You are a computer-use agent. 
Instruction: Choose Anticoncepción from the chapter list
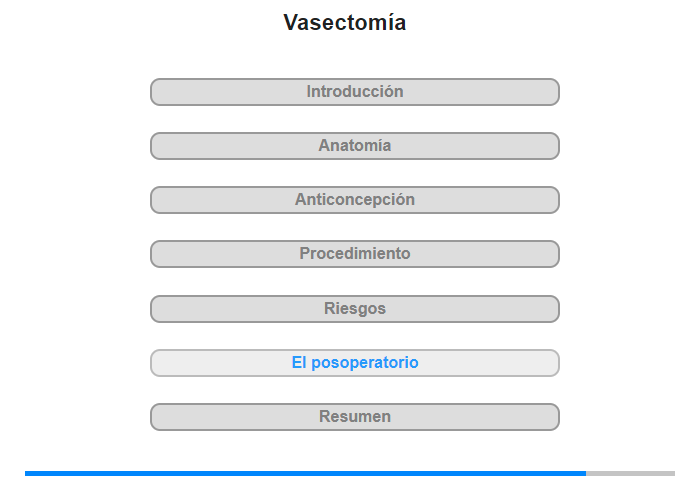354,200
